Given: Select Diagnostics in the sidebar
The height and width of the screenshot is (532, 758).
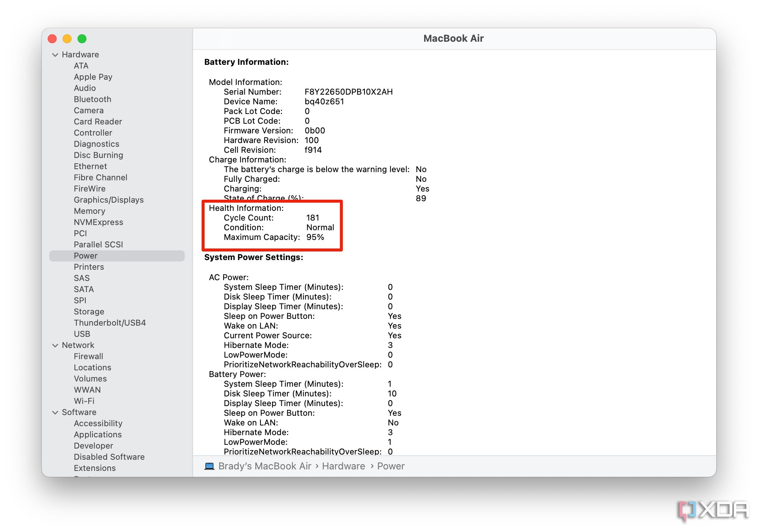Looking at the screenshot, I should point(97,144).
